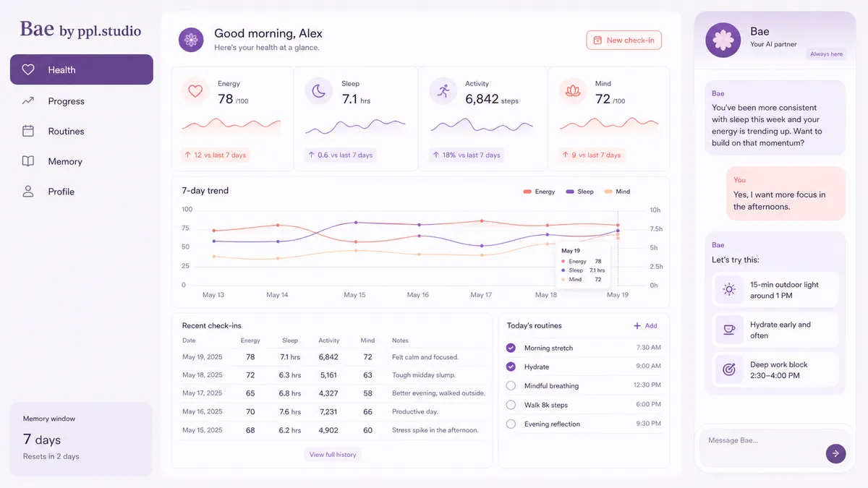Click the Notes column header
Image resolution: width=868 pixels, height=488 pixels.
click(x=400, y=341)
